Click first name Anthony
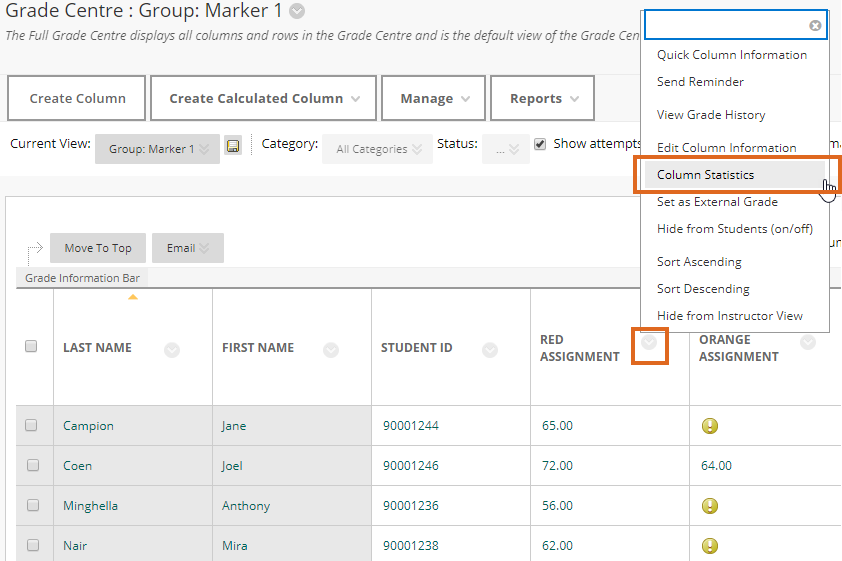Screen dimensions: 842x561 coord(246,506)
